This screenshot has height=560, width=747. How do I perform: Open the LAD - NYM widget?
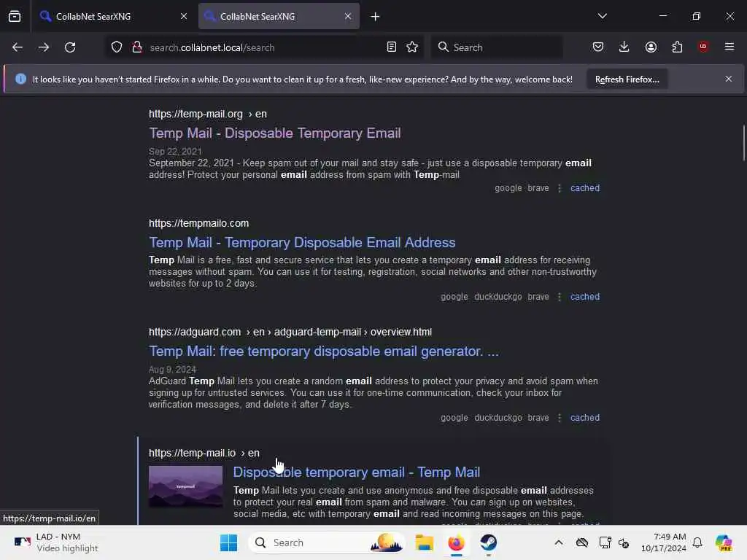coord(56,542)
